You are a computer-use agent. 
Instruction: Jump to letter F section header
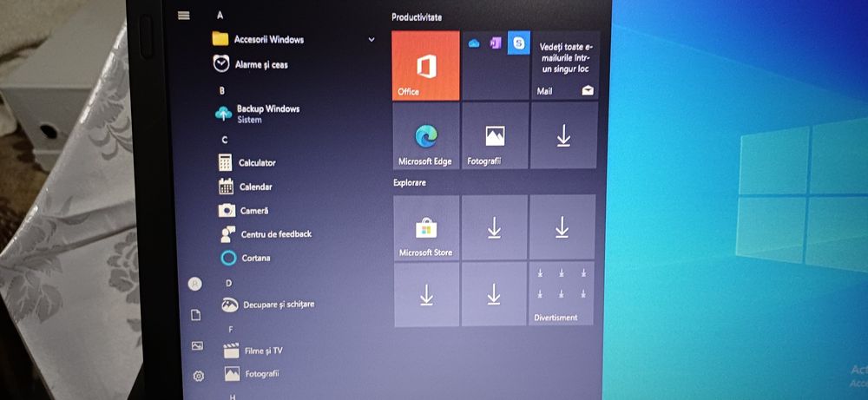click(231, 329)
